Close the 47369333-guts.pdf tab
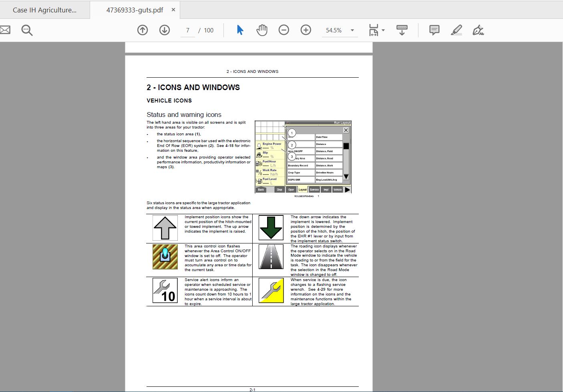Image resolution: width=563 pixels, height=392 pixels. pos(173,10)
